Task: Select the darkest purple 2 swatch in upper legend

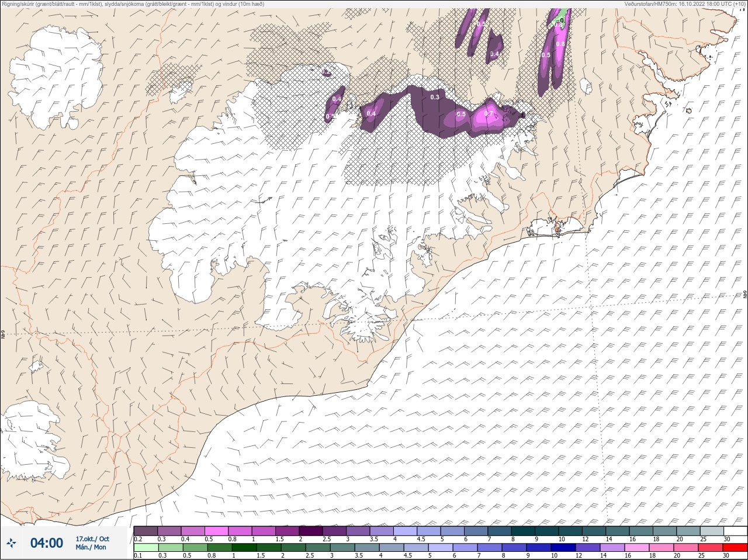Action: (x=311, y=531)
